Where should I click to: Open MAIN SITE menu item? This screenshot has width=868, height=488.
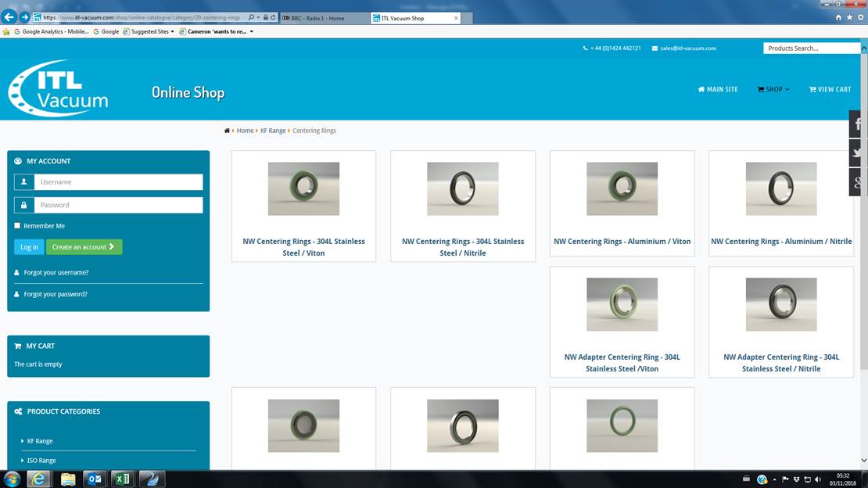click(x=718, y=89)
